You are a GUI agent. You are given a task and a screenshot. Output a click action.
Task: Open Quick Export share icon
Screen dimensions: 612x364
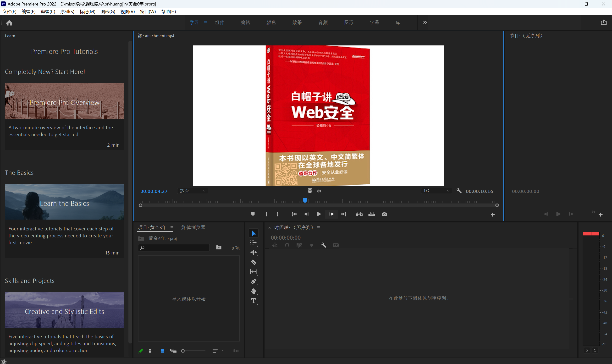coord(604,22)
